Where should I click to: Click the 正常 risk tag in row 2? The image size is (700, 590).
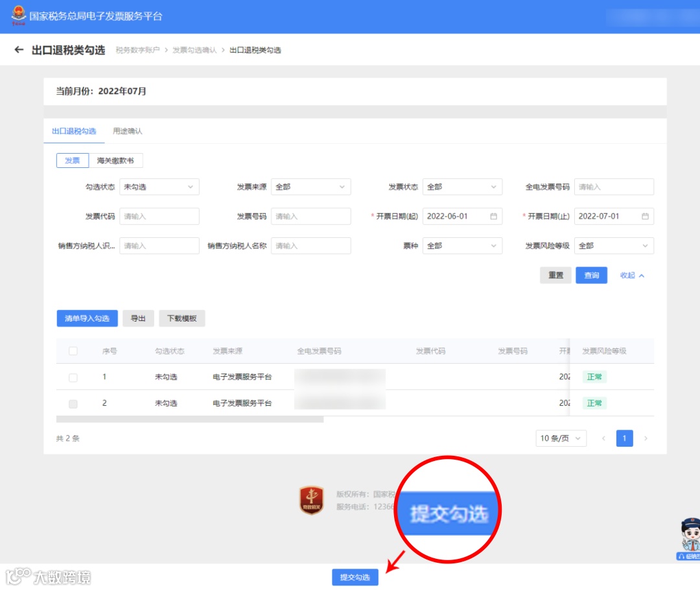coord(594,403)
